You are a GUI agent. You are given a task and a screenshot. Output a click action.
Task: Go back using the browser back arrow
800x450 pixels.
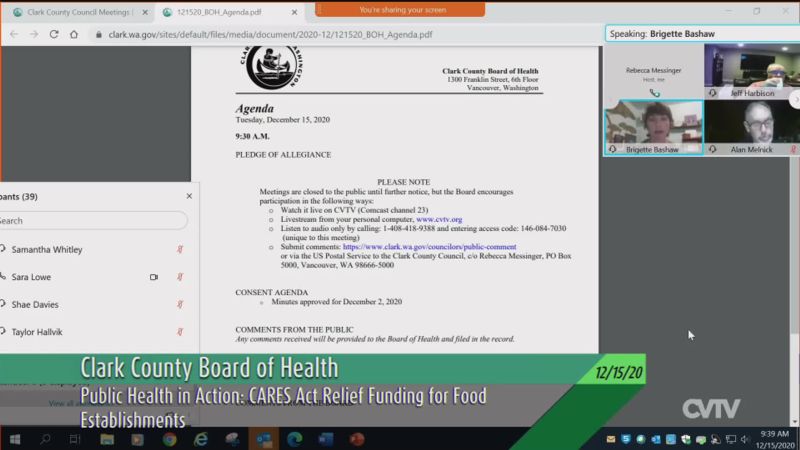click(11, 34)
